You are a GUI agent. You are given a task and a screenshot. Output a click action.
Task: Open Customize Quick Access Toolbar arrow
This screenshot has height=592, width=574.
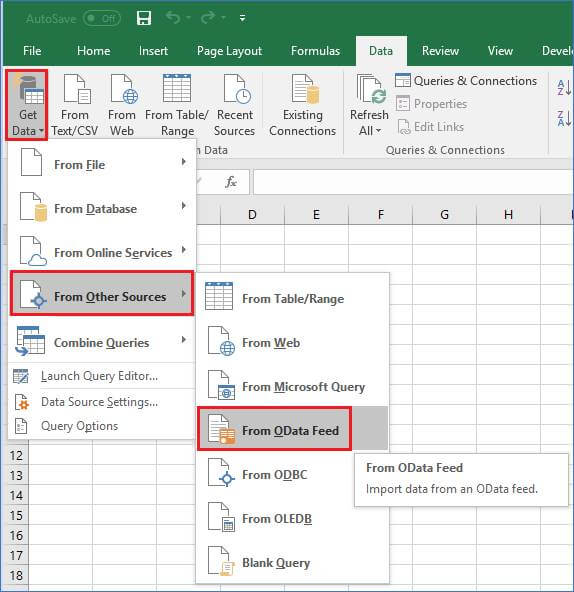242,18
